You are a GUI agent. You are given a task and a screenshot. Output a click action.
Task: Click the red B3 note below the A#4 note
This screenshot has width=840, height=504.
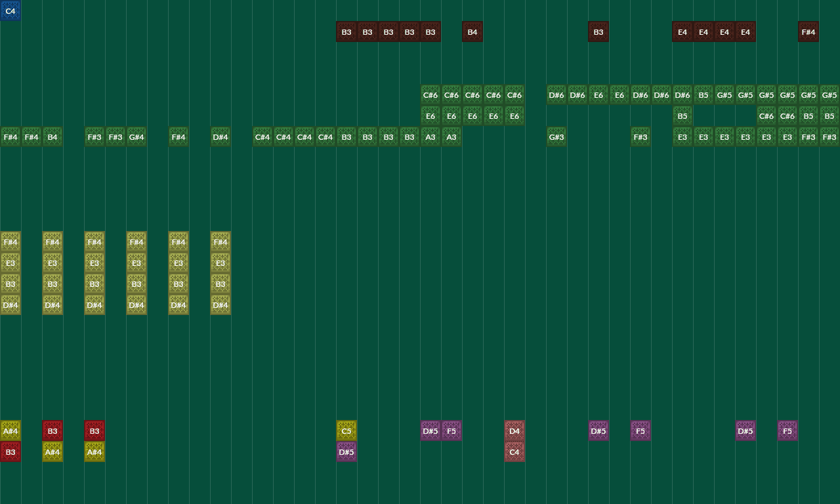point(10,451)
